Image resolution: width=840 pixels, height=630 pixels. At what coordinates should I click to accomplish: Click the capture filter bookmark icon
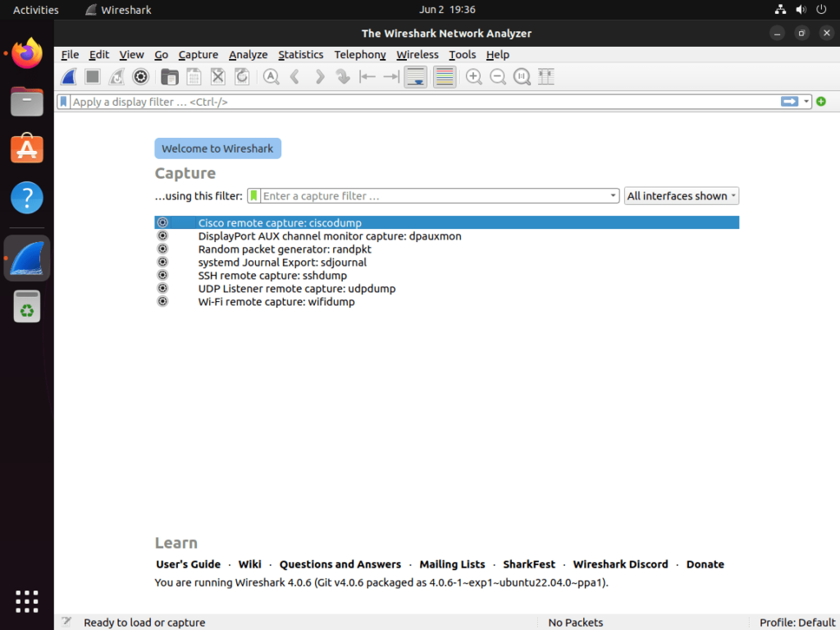click(254, 195)
